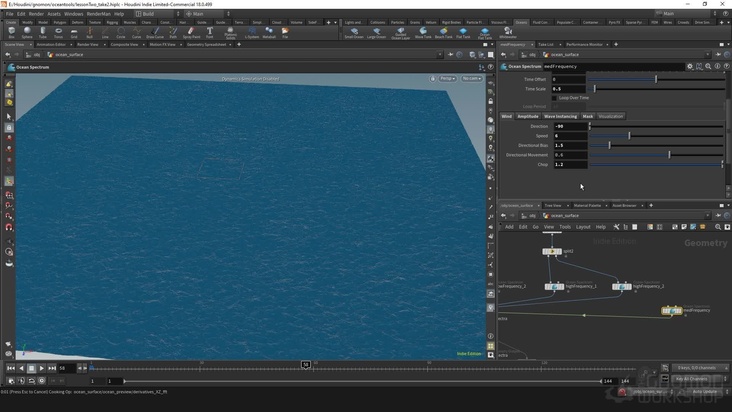Select the Grid shelf tool

click(74, 32)
